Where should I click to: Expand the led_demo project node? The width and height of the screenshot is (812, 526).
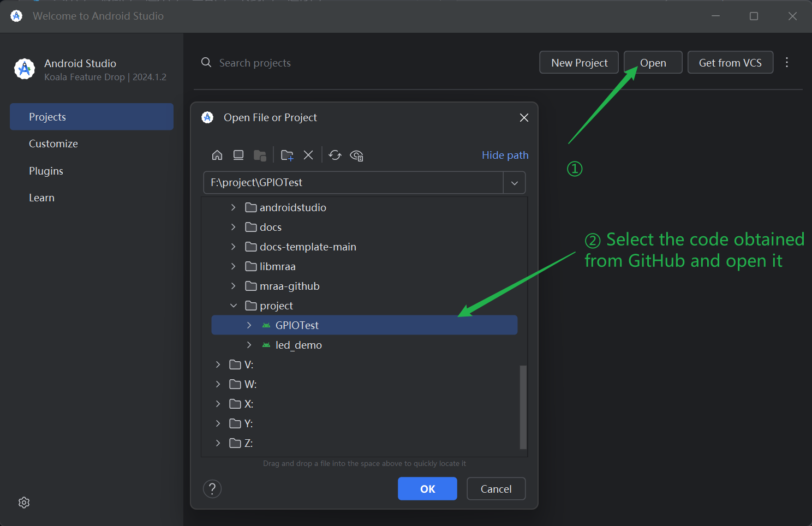coord(249,345)
